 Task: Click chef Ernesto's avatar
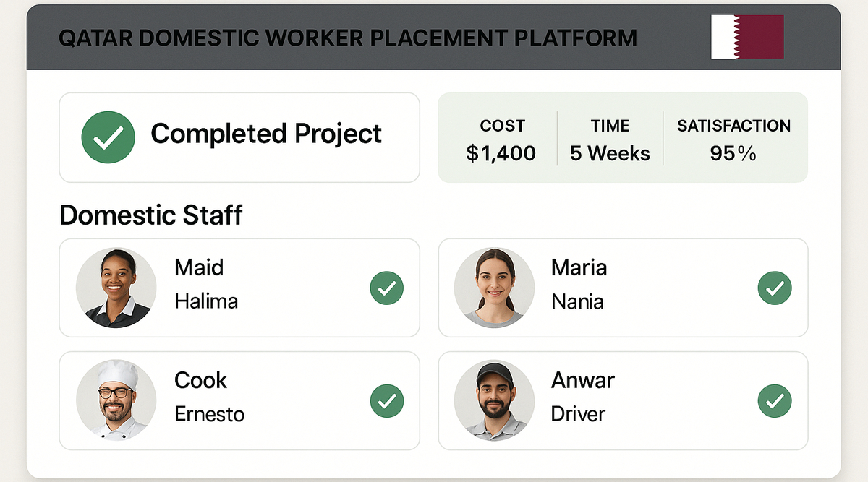[116, 400]
